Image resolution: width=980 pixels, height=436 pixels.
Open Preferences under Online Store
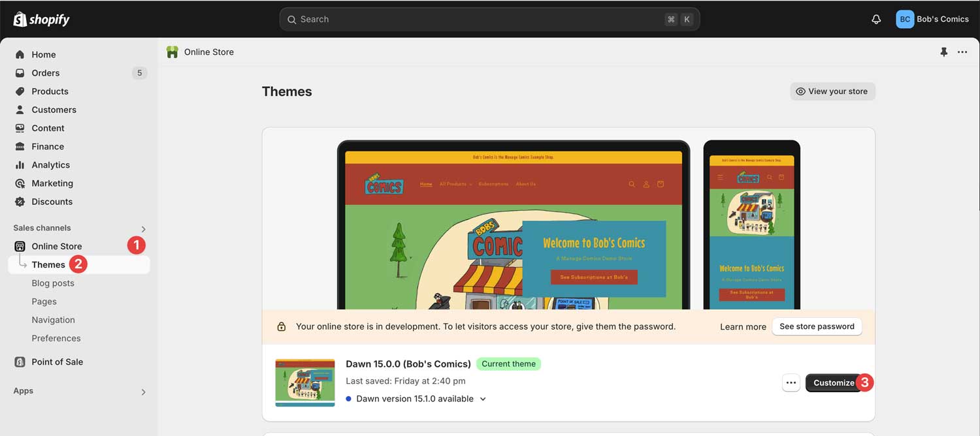click(56, 338)
